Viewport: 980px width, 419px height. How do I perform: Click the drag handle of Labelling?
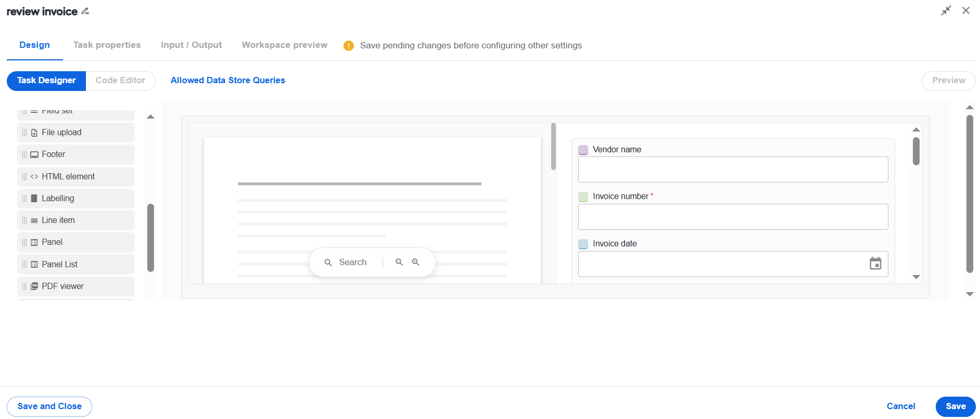[24, 199]
